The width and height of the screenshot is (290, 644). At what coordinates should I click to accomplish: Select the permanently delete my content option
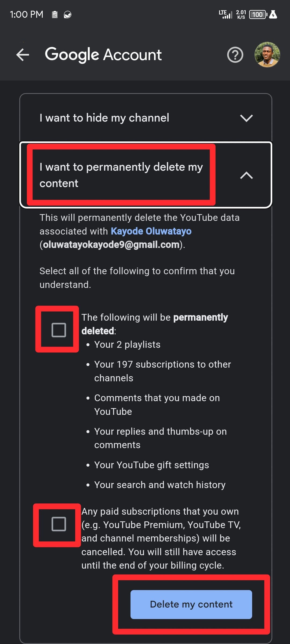[x=121, y=175]
